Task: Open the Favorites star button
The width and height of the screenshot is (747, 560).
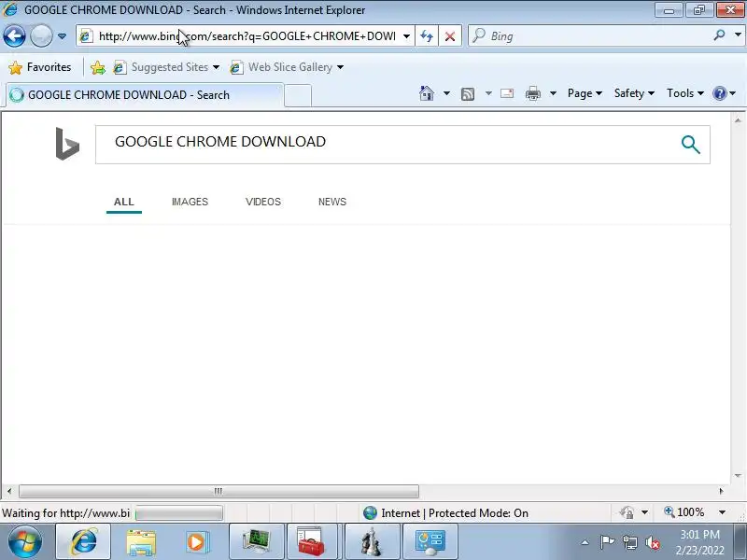Action: 40,67
